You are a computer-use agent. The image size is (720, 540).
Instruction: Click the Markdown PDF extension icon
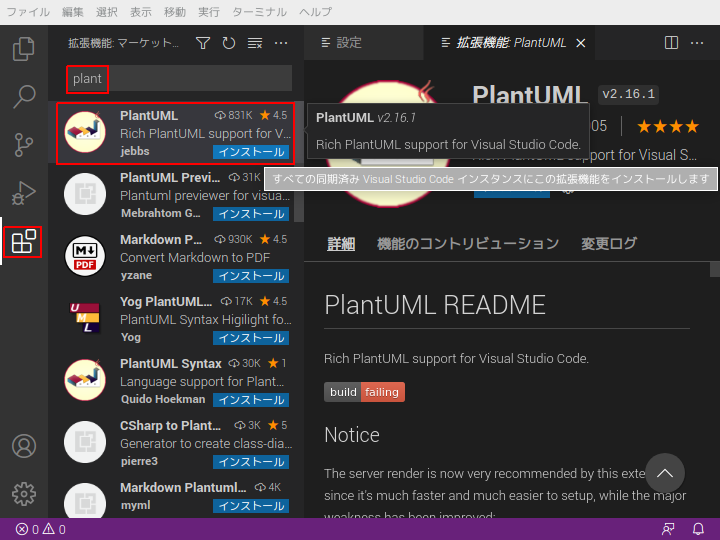(x=85, y=256)
